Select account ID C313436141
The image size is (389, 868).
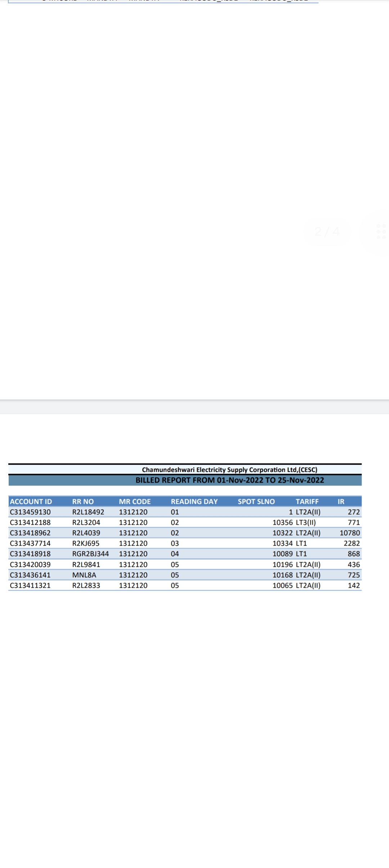coord(30,575)
